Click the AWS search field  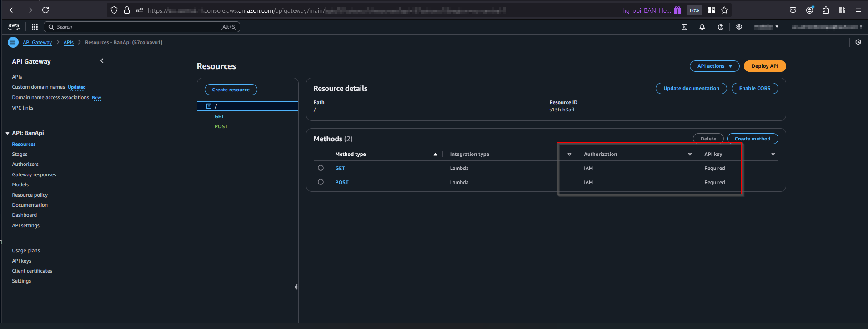(142, 27)
